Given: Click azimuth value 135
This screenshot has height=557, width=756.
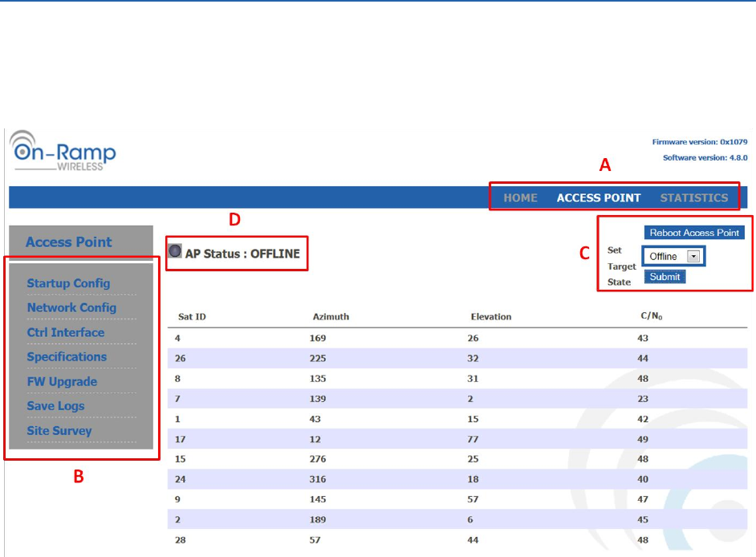Looking at the screenshot, I should [x=318, y=379].
